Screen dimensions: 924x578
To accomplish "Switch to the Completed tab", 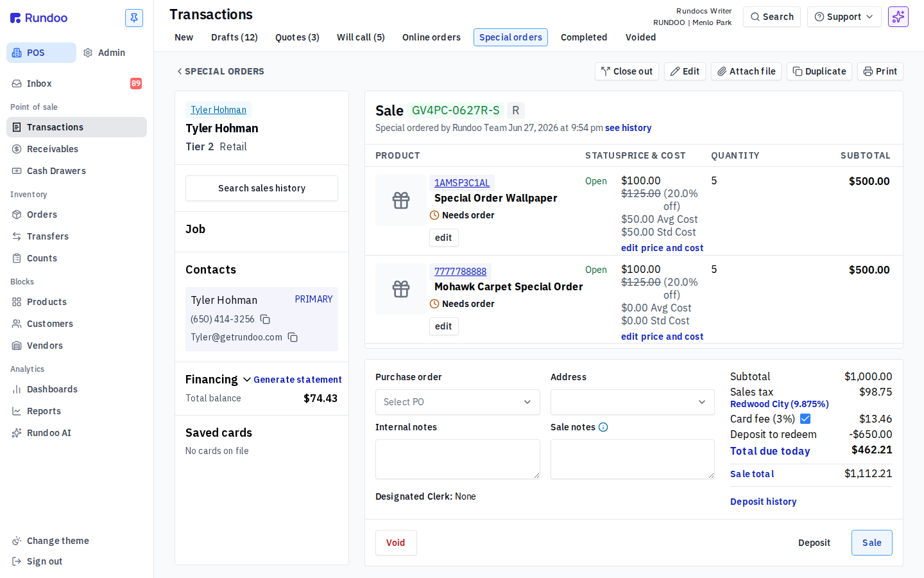I will point(584,37).
